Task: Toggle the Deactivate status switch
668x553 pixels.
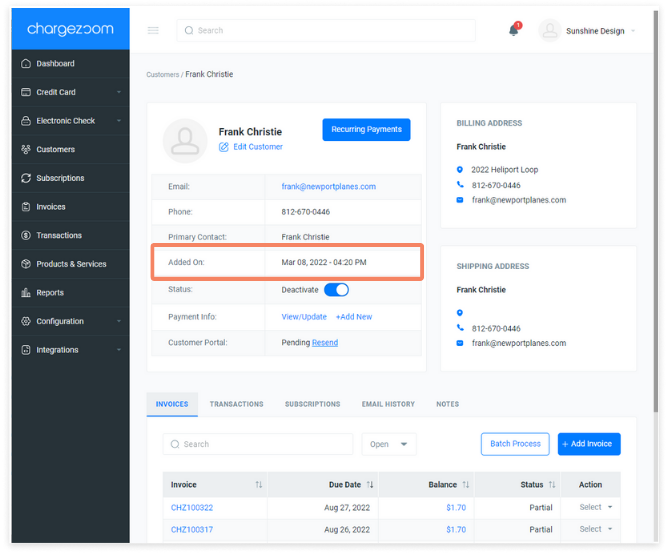Action: [336, 290]
